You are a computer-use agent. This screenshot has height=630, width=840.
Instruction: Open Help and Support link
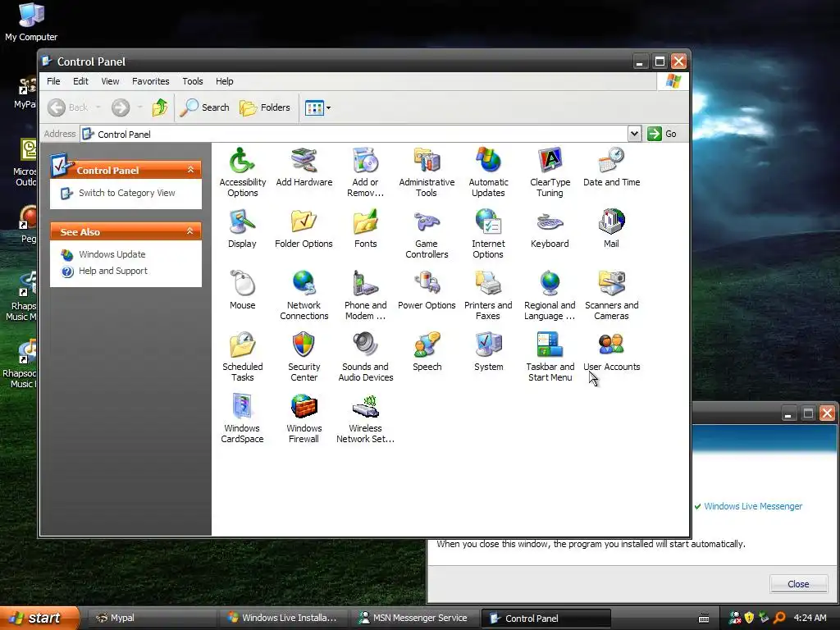(x=113, y=271)
